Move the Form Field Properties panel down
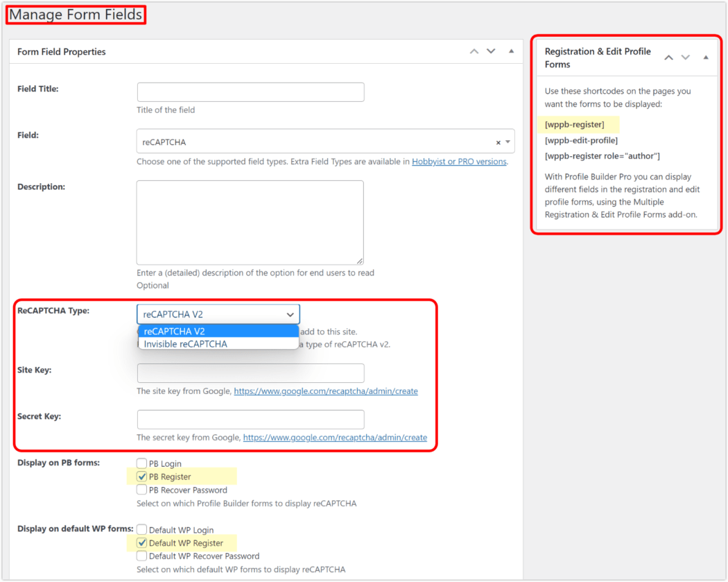 pos(492,51)
